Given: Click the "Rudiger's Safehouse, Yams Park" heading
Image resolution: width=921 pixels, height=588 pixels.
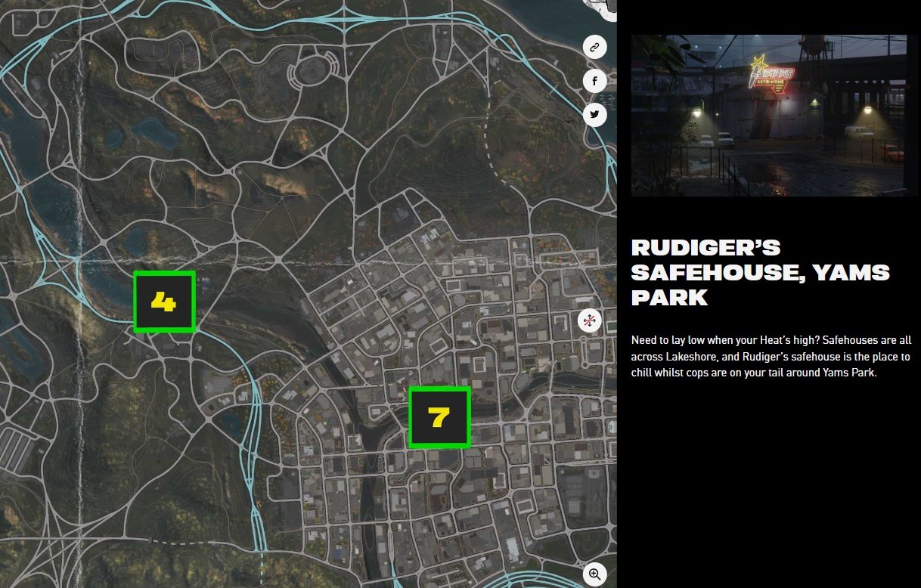Looking at the screenshot, I should click(x=761, y=272).
